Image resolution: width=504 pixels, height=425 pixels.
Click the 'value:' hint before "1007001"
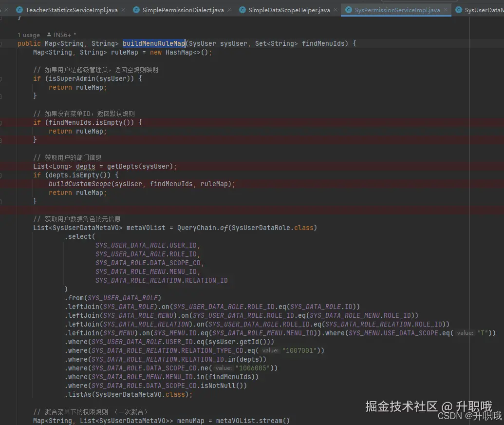point(270,351)
